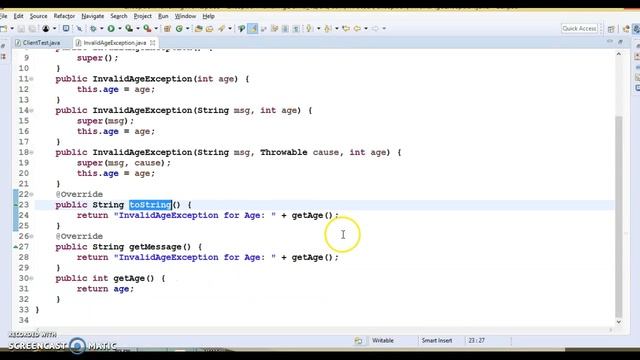Collapse the constructor fold at line 18
This screenshot has width=640, height=360.
coord(31,152)
